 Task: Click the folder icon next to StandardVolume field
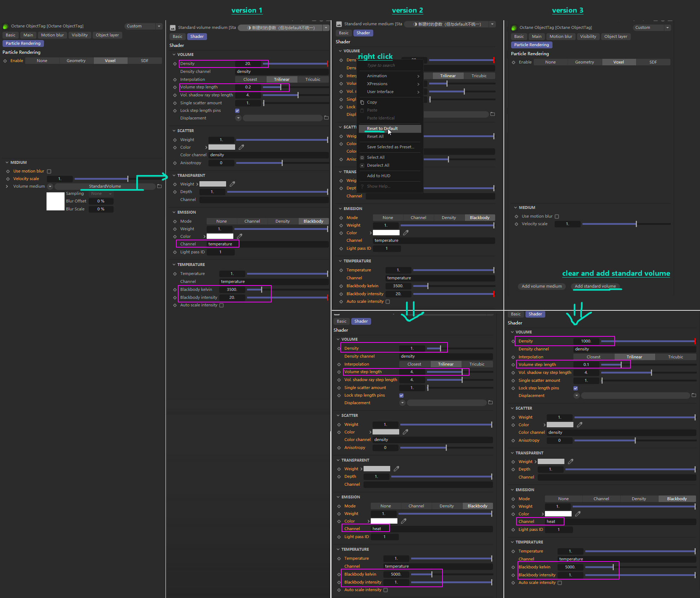point(159,186)
